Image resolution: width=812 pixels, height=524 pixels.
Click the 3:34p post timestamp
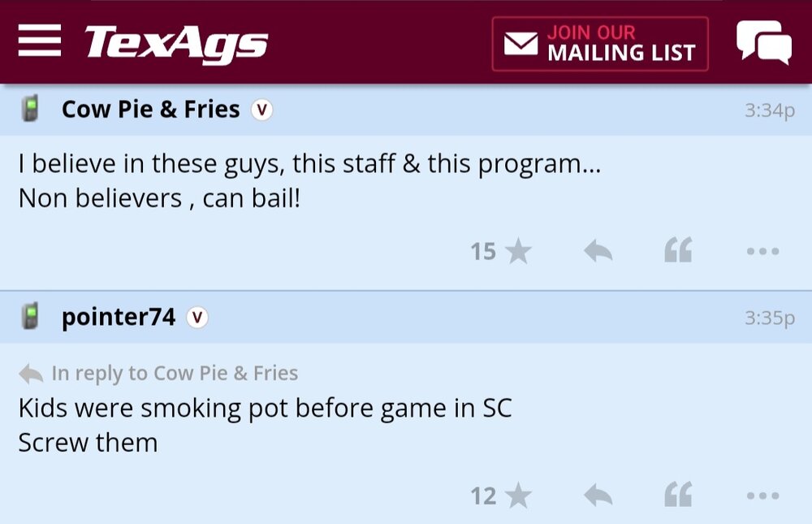[x=769, y=110]
